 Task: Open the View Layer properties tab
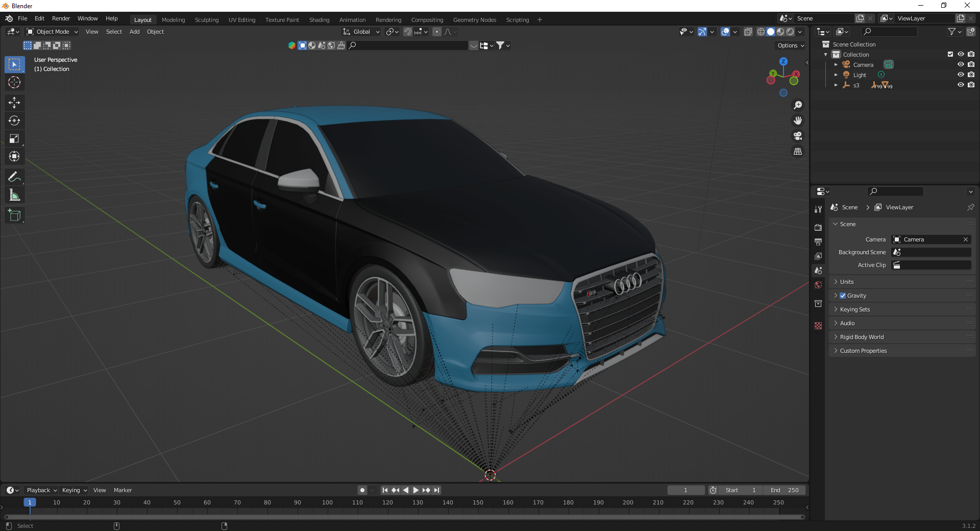(x=818, y=256)
